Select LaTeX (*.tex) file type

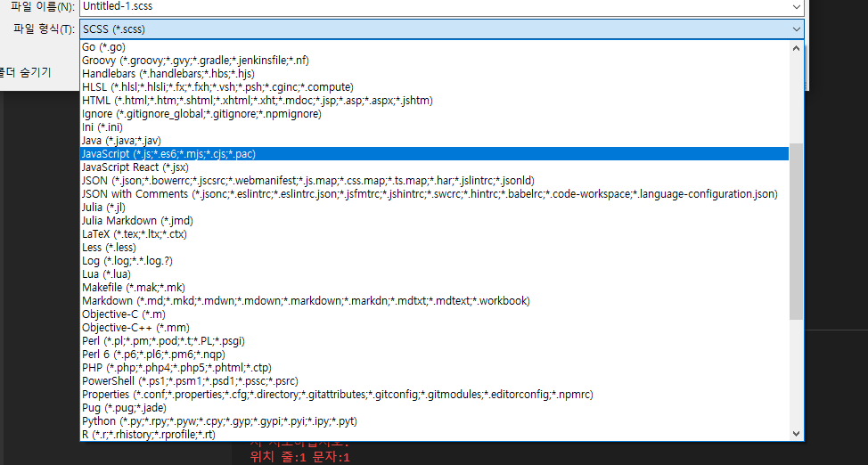point(435,233)
